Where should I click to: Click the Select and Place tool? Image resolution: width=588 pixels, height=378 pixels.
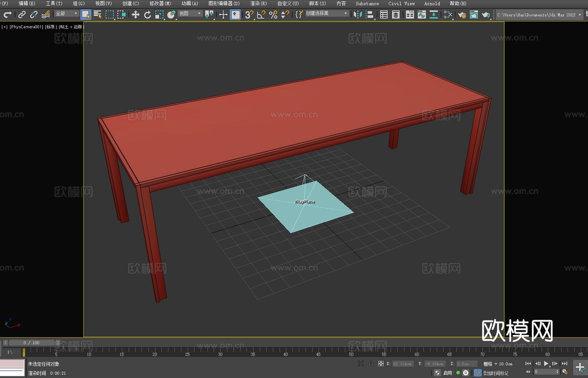pyautogui.click(x=171, y=14)
